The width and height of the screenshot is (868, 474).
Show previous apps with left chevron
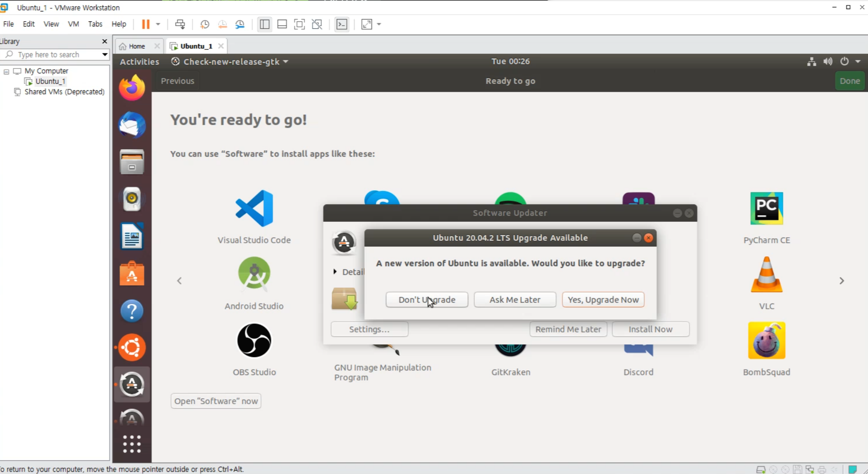point(179,281)
